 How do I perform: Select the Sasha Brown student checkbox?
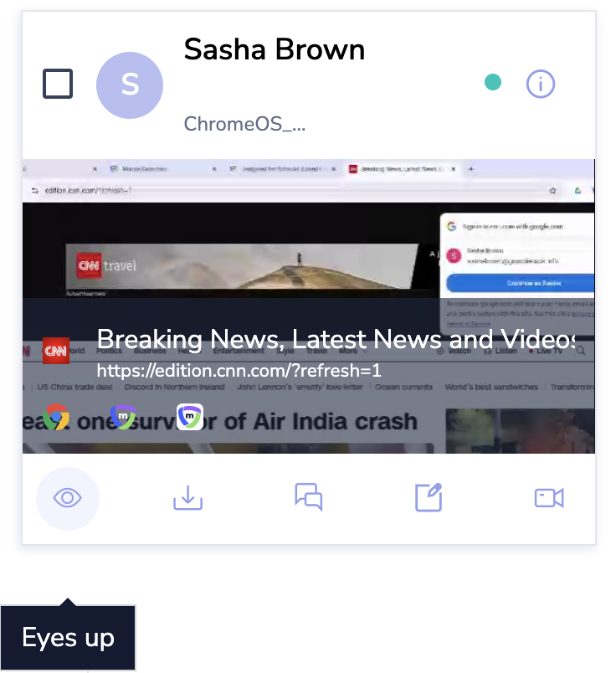pyautogui.click(x=58, y=84)
